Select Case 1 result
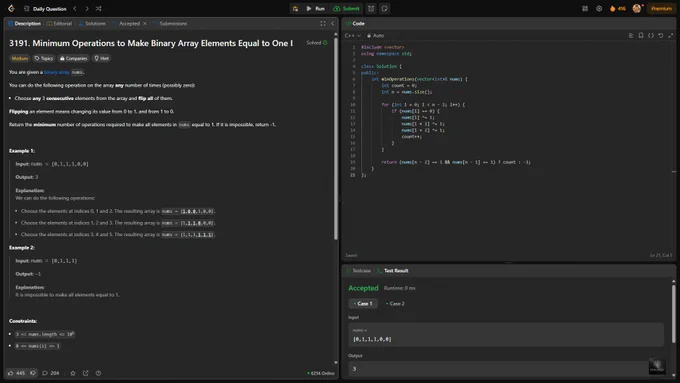The height and width of the screenshot is (383, 680). coord(363,304)
